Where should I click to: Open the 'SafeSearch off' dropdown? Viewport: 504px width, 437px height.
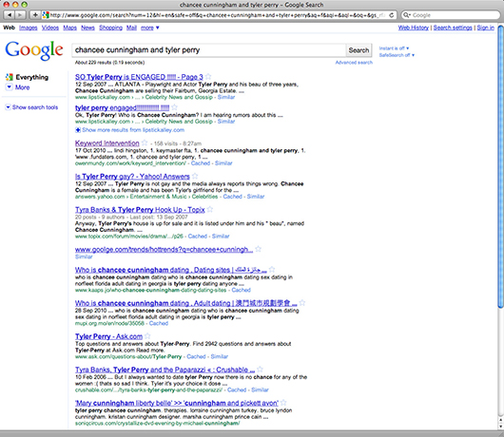click(397, 55)
